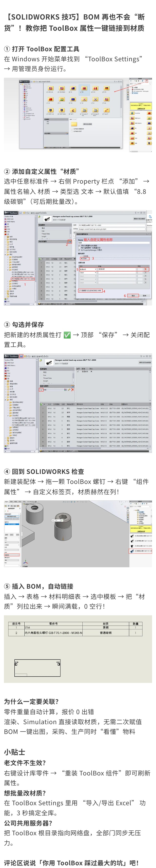The height and width of the screenshot is (868, 156).
Task: Toggle the 每个值需要唯一的配置名称 checkbox in step ②
Action: tap(79, 248)
